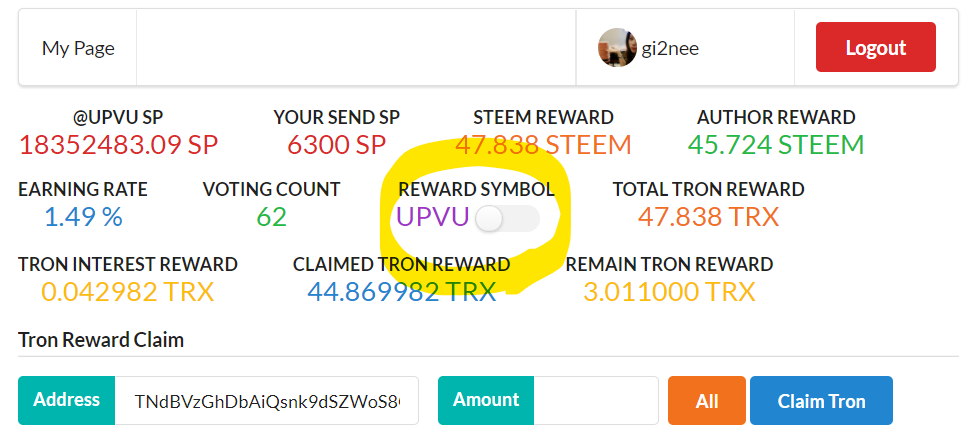This screenshot has height=444, width=968.
Task: Click the 45.724 STEEM author reward
Action: [x=776, y=145]
